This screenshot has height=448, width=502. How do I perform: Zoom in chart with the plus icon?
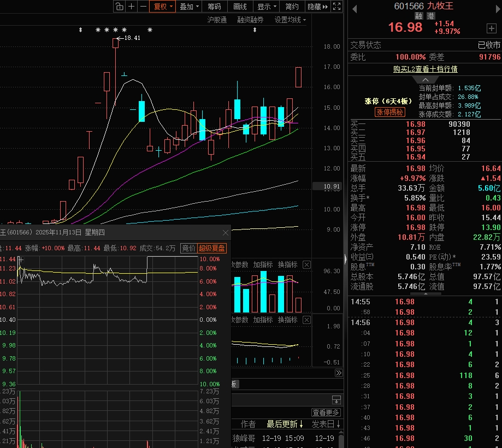click(131, 7)
